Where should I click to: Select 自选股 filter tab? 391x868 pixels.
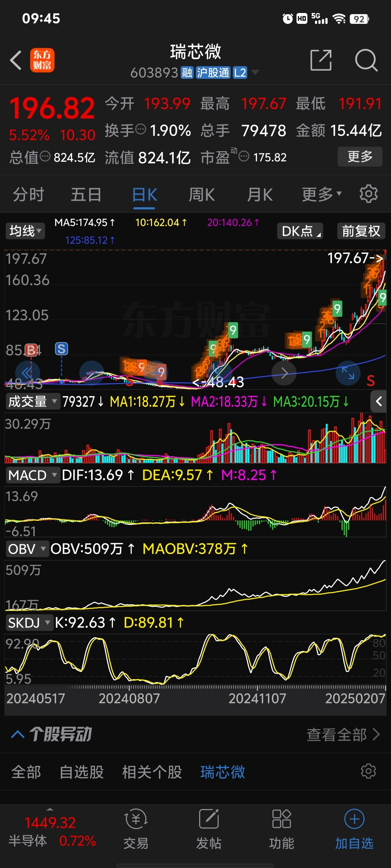[81, 772]
